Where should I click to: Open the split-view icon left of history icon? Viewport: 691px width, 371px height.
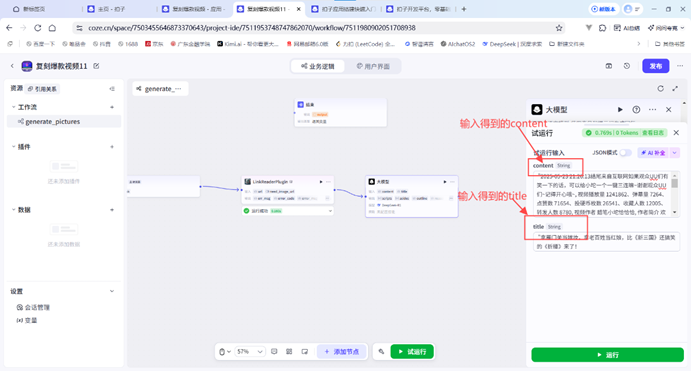[x=609, y=66]
